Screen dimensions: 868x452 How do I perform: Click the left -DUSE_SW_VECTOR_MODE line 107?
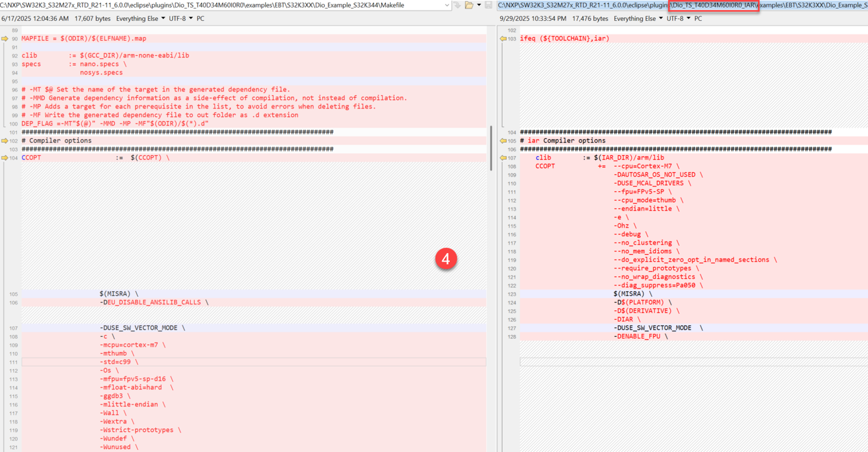[x=142, y=328]
